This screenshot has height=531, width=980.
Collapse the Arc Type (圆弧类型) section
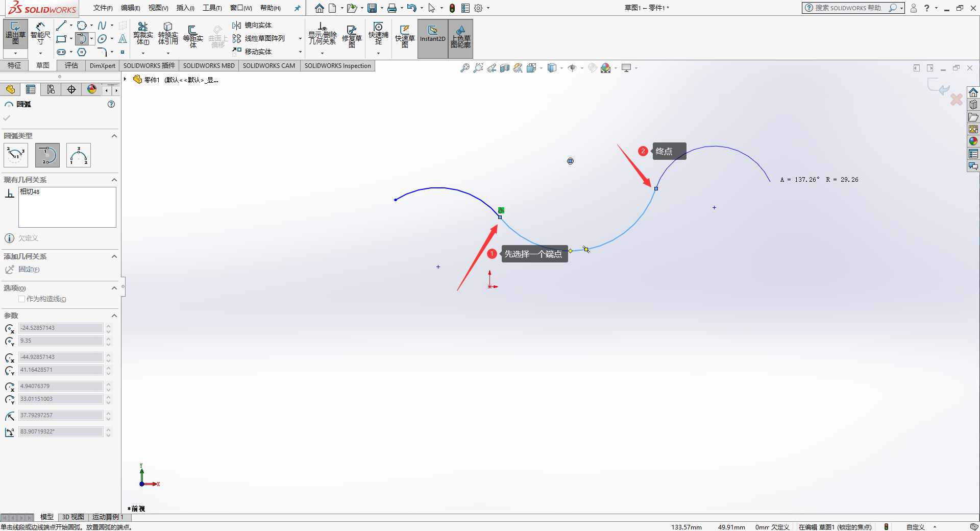pos(114,136)
